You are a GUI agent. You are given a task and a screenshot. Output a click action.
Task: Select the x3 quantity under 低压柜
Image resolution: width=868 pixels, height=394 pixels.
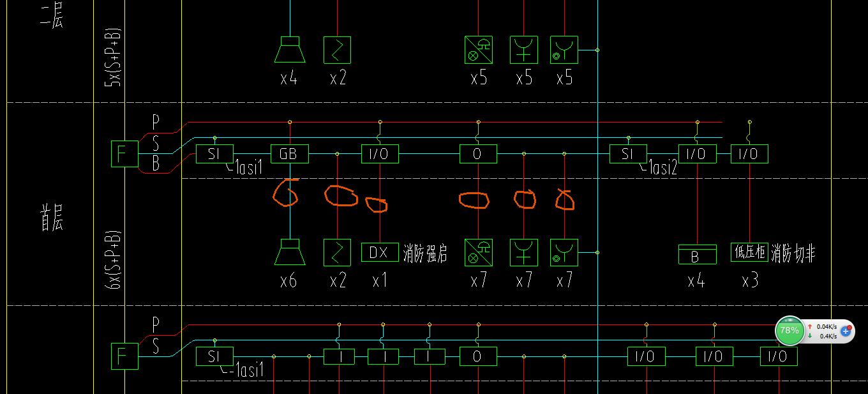click(750, 280)
